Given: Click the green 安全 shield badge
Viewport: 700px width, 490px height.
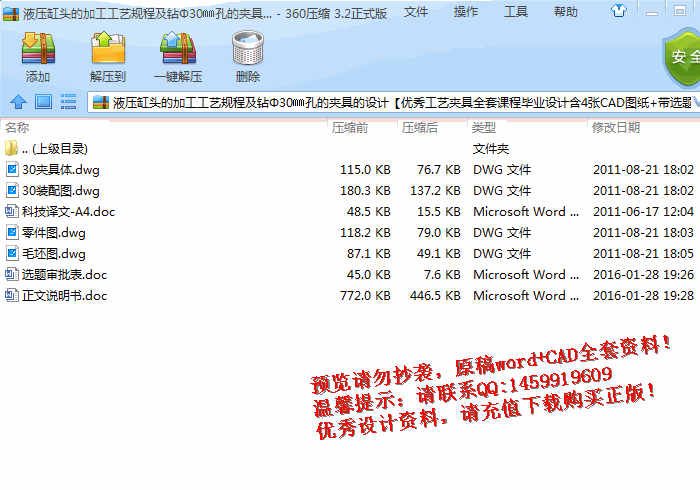Looking at the screenshot, I should [681, 58].
